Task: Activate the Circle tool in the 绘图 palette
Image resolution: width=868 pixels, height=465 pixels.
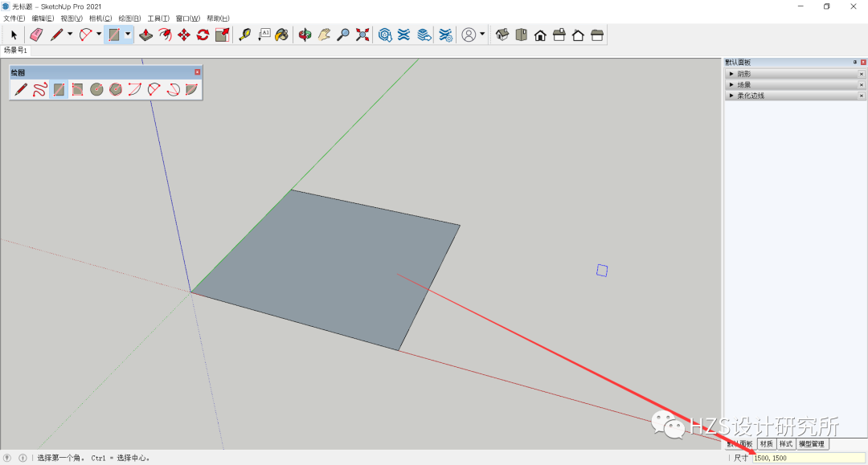Action: [96, 89]
